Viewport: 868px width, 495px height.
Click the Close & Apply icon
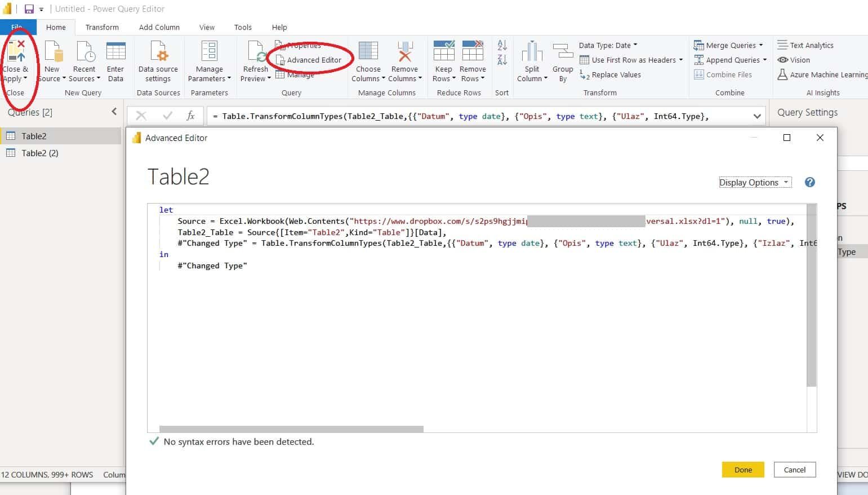(16, 51)
